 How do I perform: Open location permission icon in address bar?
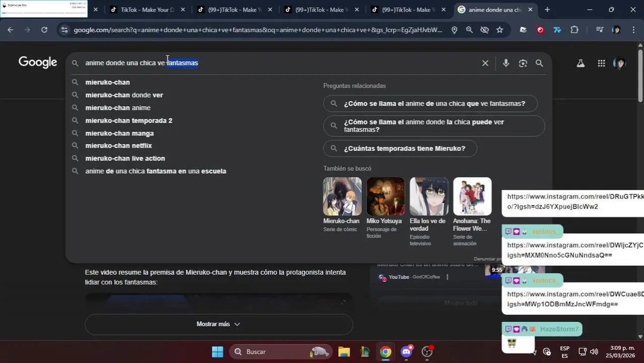454,30
